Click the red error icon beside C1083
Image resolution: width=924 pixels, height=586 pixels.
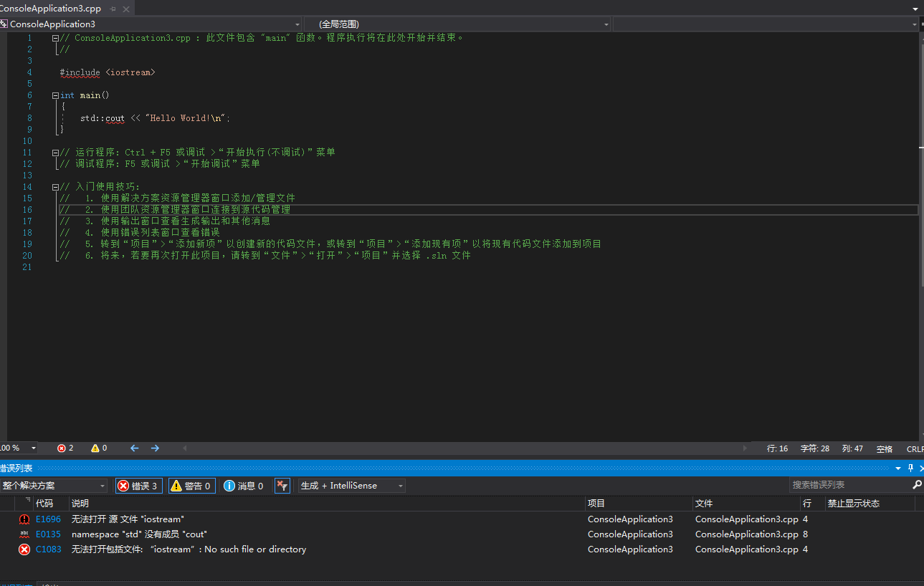tap(24, 549)
